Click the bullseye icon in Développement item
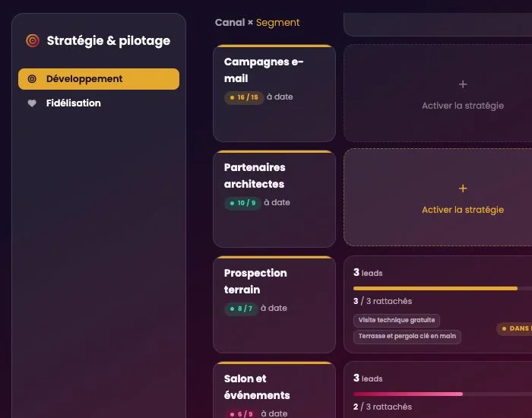Image resolution: width=532 pixels, height=418 pixels. [32, 79]
